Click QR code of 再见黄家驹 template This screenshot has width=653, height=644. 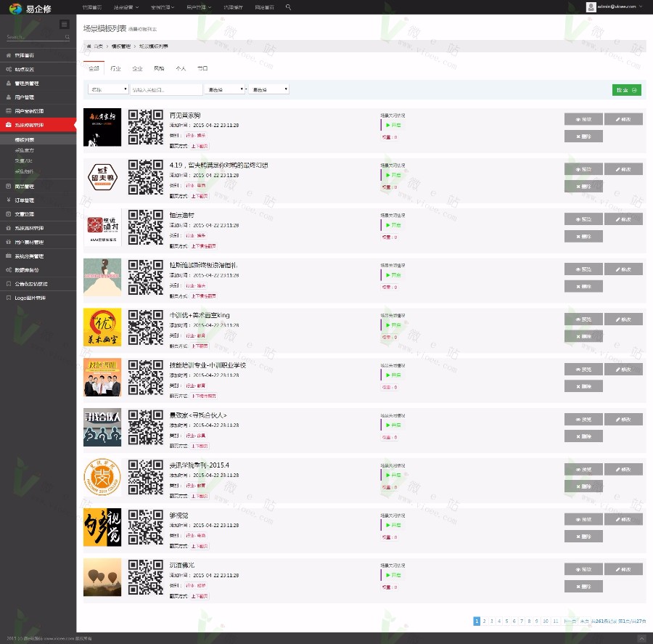145,127
